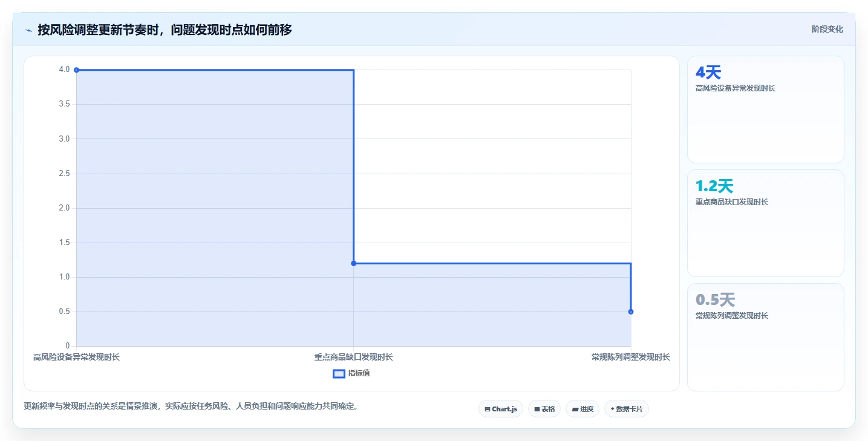
Task: Click the 重点商品缺口发现时长 label under 1.2天
Action: pyautogui.click(x=732, y=202)
